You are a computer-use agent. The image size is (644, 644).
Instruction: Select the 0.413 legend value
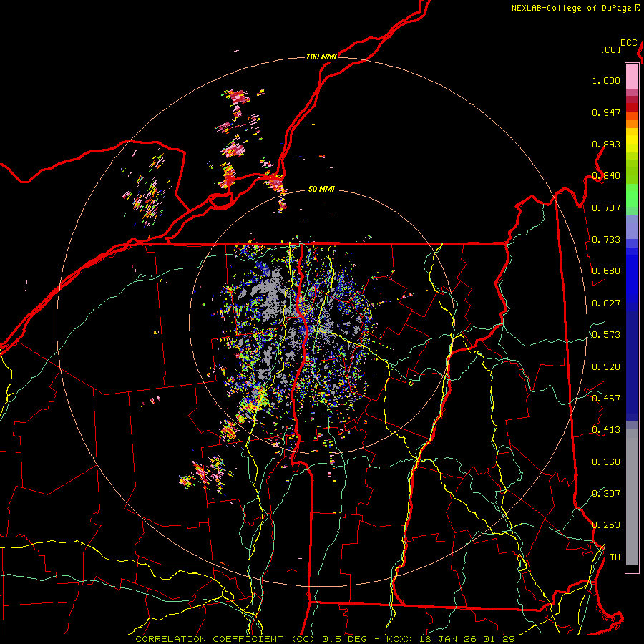(606, 430)
